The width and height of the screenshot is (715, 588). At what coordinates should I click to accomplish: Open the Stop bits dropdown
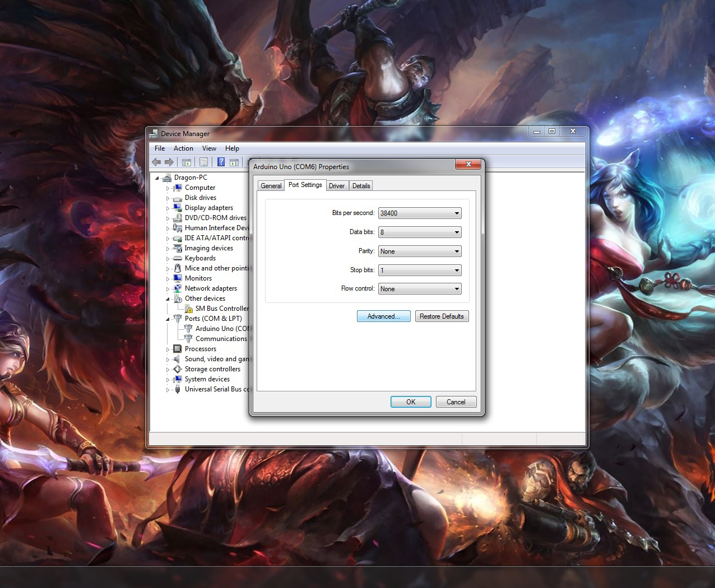point(420,270)
